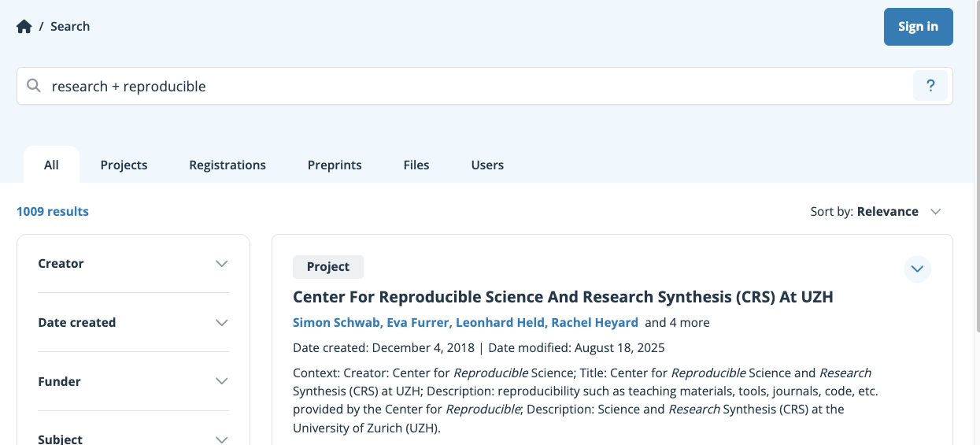980x445 pixels.
Task: Open the Center For Reproducible Science project title
Action: pyautogui.click(x=563, y=297)
